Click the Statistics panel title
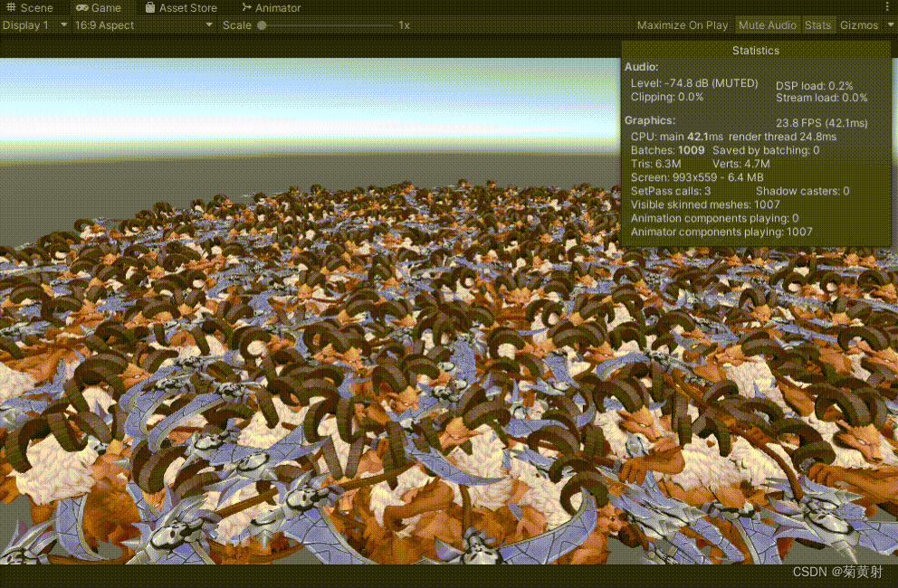Image resolution: width=898 pixels, height=588 pixels. 755,51
